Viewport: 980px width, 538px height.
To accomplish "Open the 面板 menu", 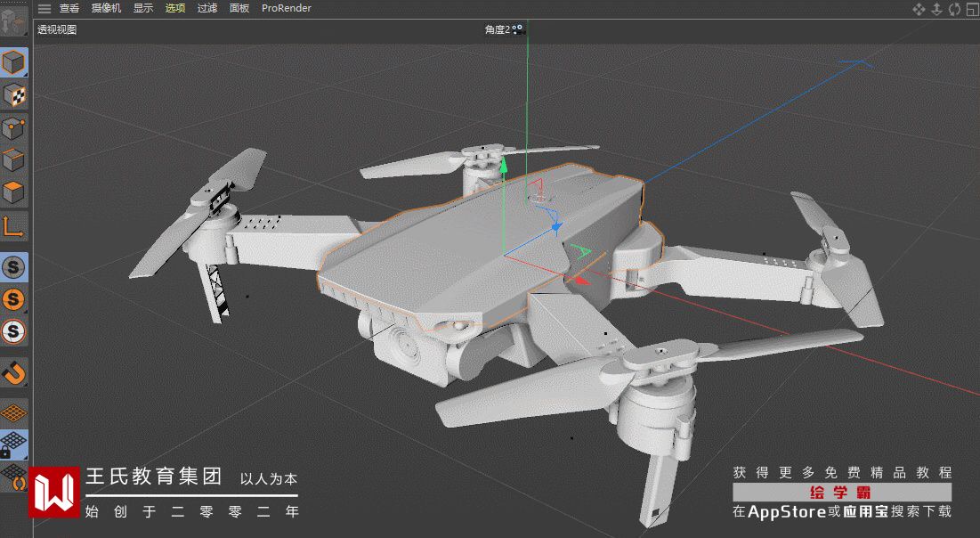I will coord(239,8).
